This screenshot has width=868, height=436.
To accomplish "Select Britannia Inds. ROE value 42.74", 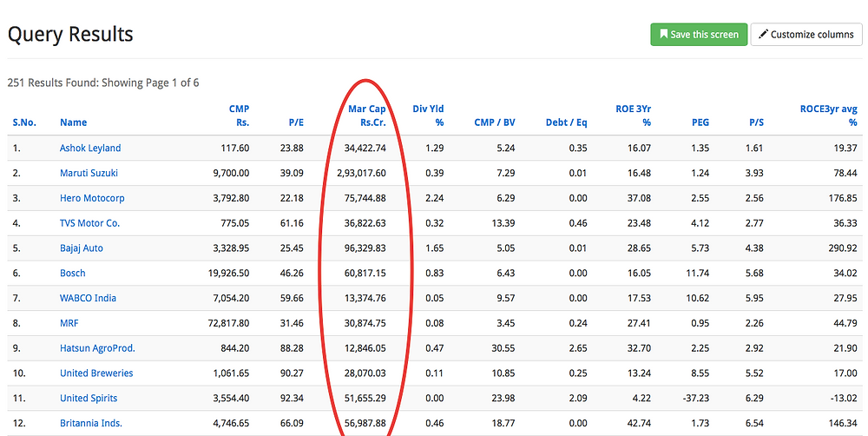I will pyautogui.click(x=640, y=423).
